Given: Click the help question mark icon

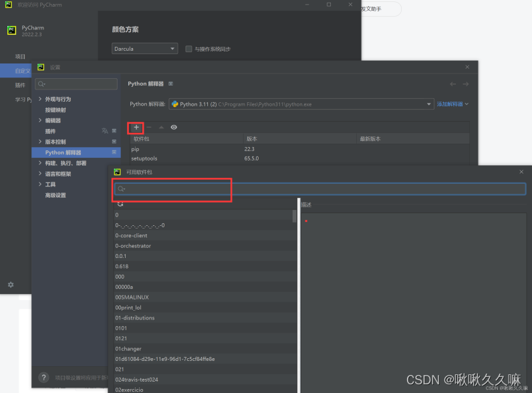Looking at the screenshot, I should [x=43, y=378].
